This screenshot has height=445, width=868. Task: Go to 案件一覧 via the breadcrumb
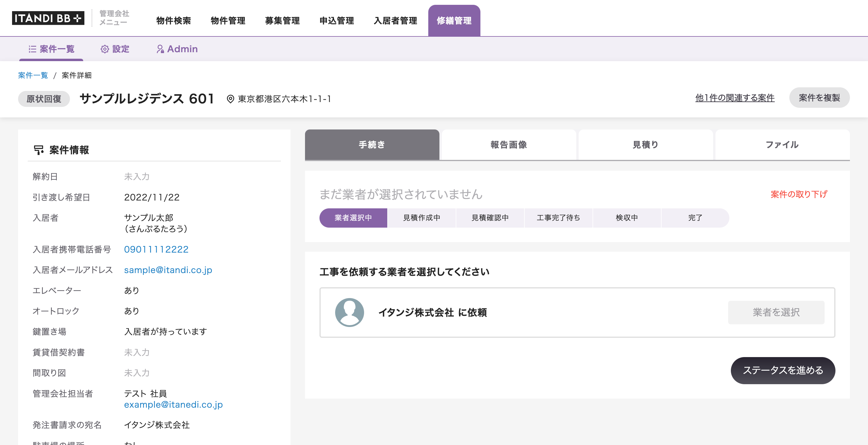(33, 75)
